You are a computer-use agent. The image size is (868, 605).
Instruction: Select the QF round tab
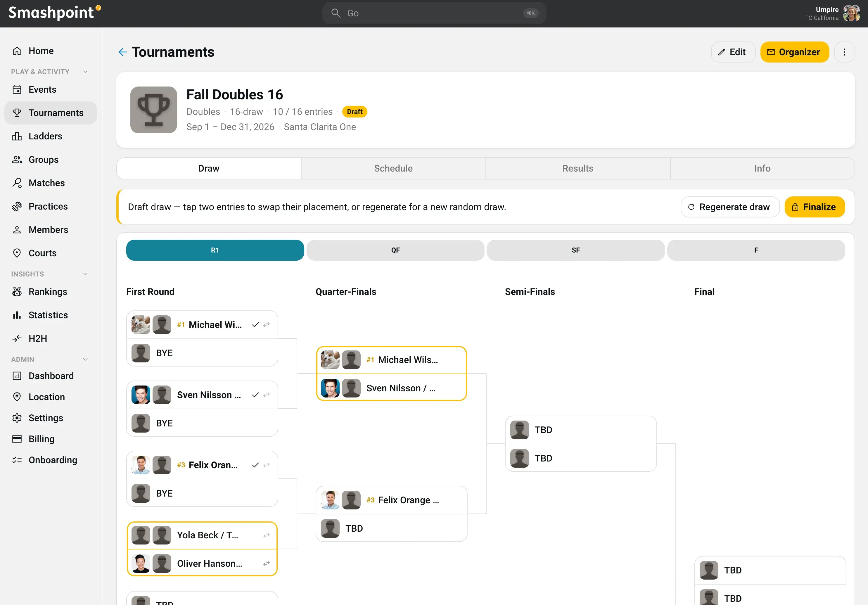click(395, 250)
